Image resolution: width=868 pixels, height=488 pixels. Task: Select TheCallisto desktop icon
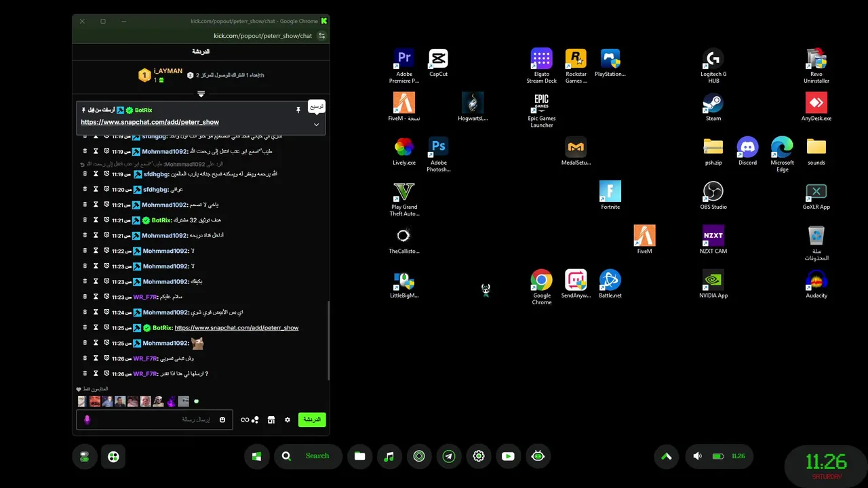tap(404, 239)
